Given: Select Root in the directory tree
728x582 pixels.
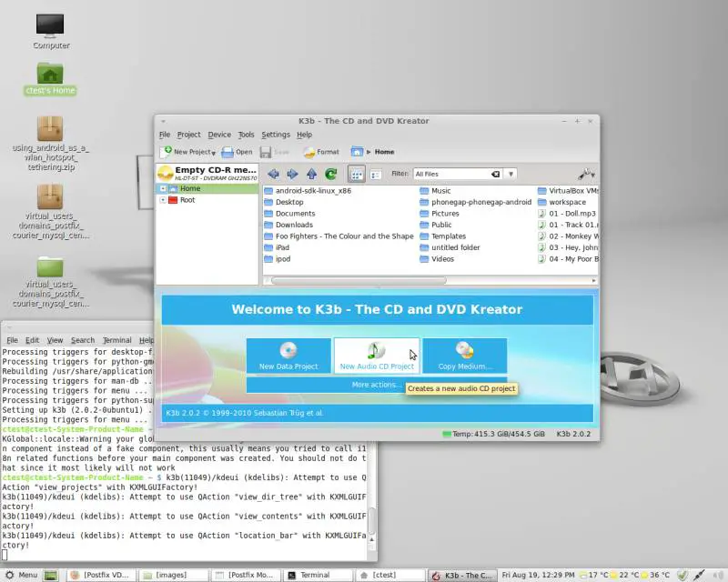Looking at the screenshot, I should click(187, 200).
